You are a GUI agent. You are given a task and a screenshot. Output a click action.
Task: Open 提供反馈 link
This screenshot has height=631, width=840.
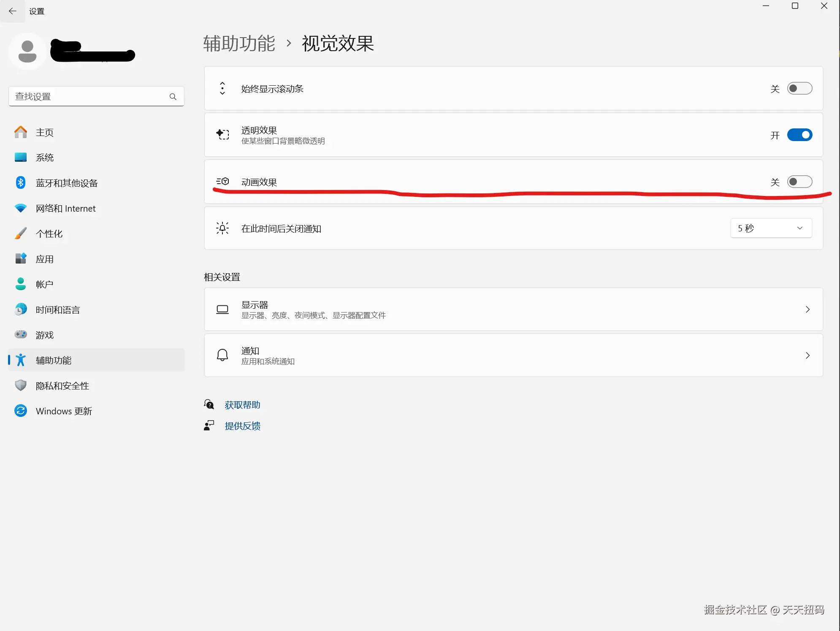(x=242, y=426)
